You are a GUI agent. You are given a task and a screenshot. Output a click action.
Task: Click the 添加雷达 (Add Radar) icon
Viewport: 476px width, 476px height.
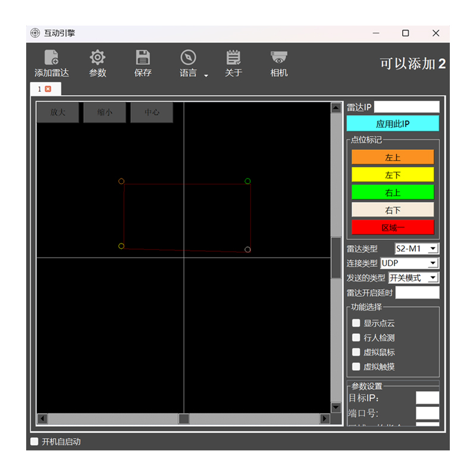pyautogui.click(x=52, y=58)
